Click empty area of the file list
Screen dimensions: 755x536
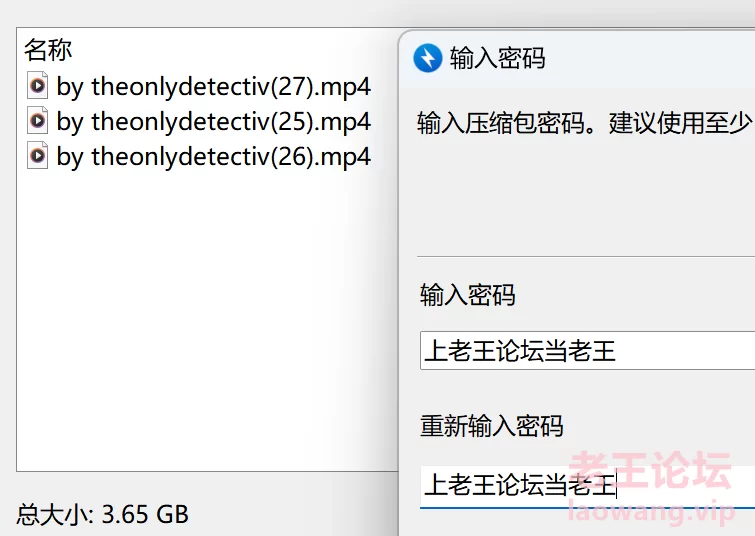coord(207,318)
